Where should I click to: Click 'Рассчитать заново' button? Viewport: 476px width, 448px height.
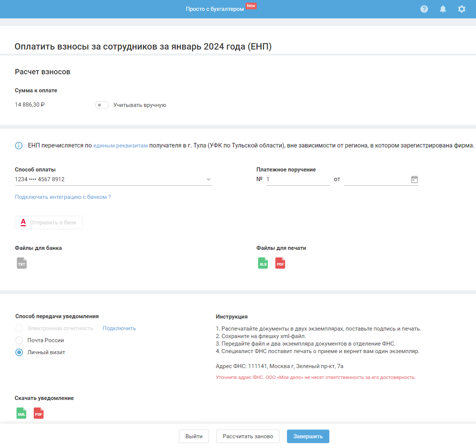point(248,436)
